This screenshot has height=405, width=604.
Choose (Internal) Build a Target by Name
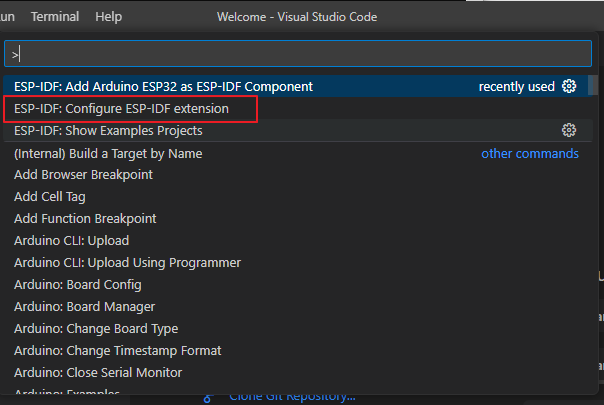296,153
